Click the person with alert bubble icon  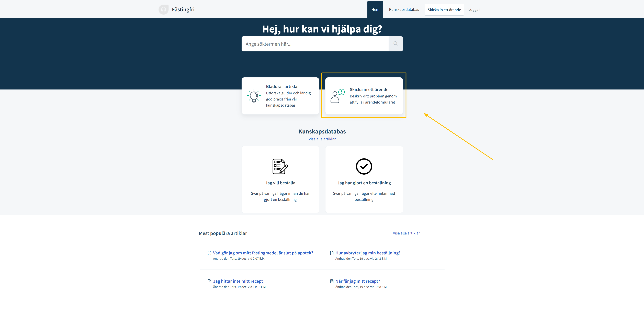[337, 96]
